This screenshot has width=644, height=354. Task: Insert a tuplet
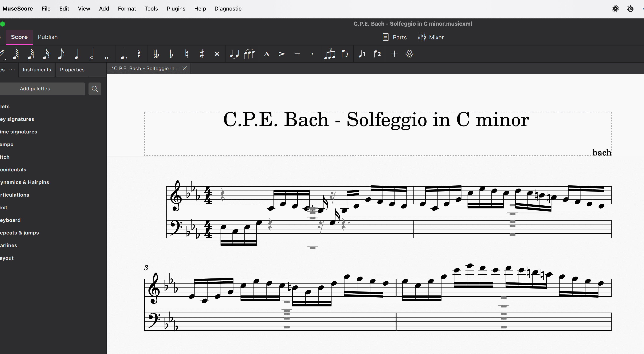330,54
